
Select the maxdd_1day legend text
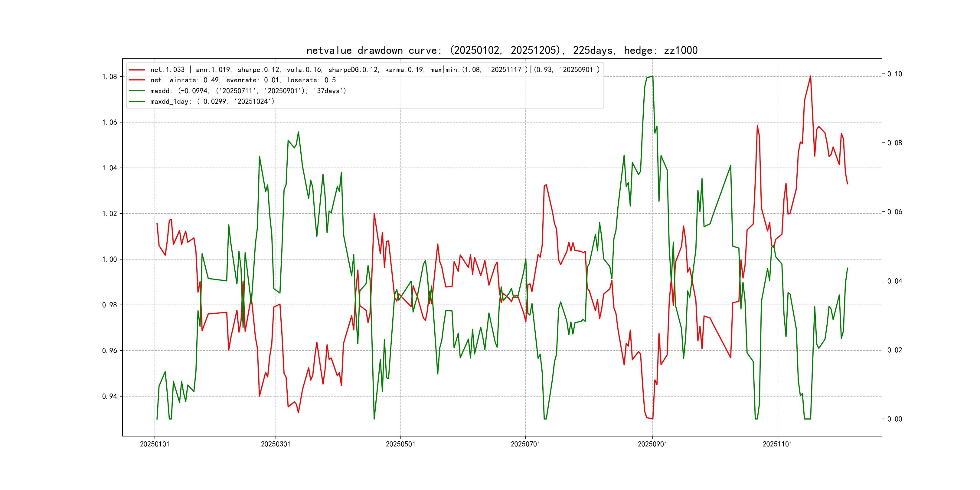(212, 102)
